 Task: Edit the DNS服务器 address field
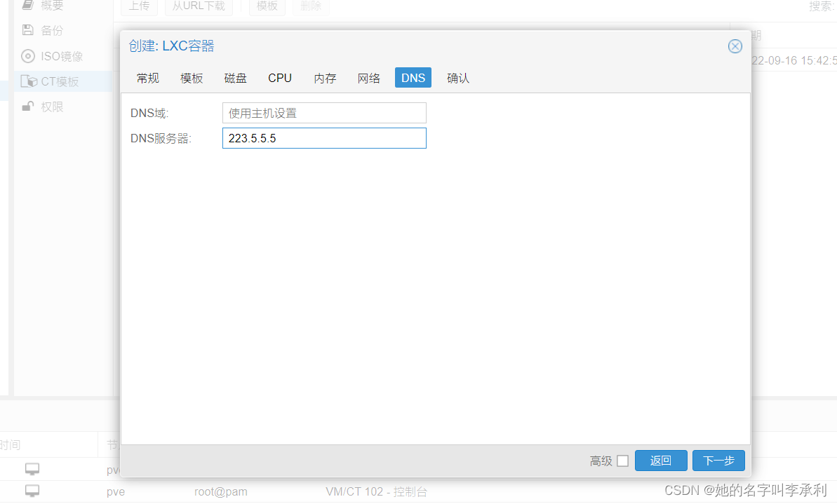click(x=324, y=137)
